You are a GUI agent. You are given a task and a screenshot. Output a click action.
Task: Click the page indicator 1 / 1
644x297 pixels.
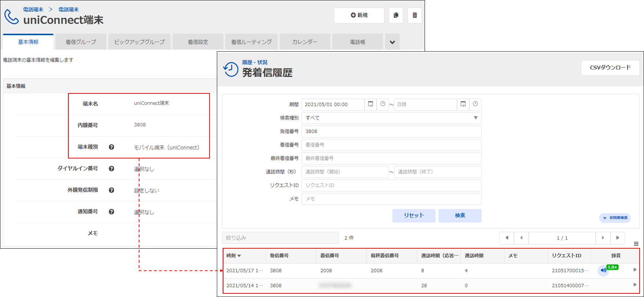[562, 238]
